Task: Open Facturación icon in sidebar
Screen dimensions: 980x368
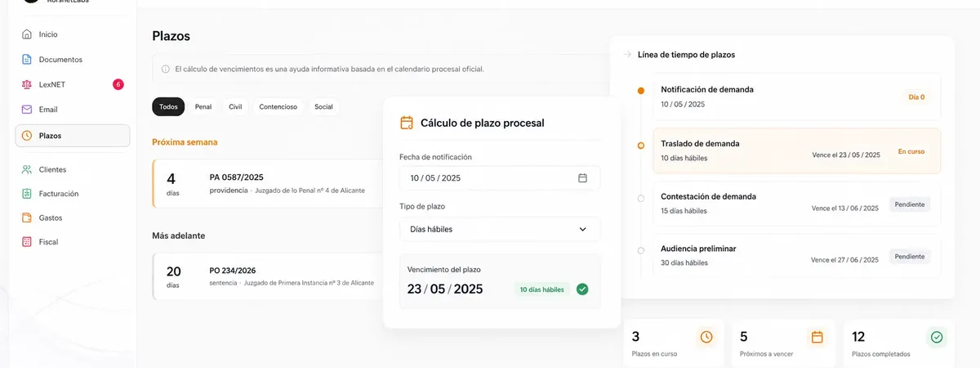Action: click(27, 194)
